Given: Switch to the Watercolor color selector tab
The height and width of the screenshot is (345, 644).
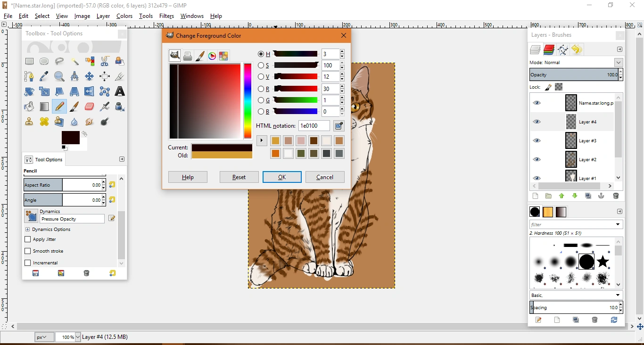Looking at the screenshot, I should pyautogui.click(x=200, y=56).
